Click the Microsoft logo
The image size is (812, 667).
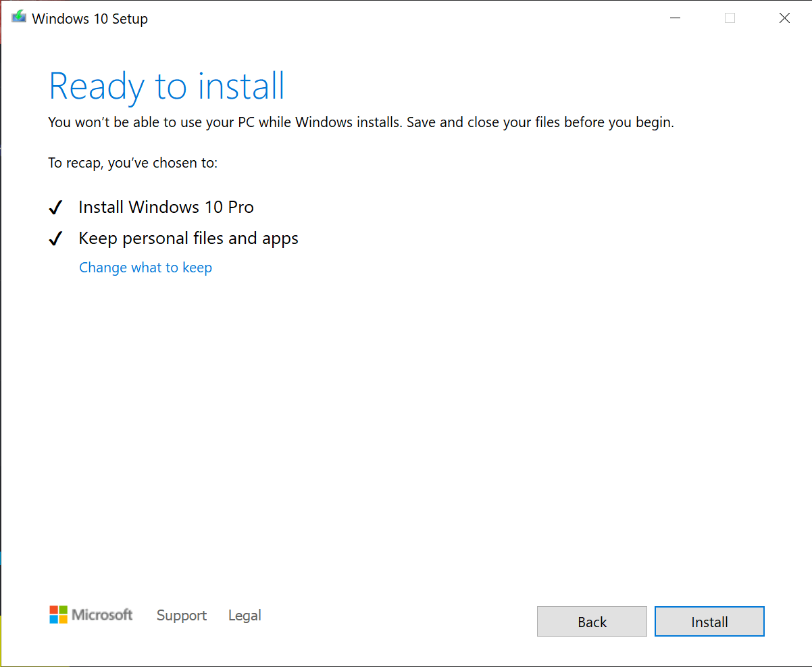(91, 614)
